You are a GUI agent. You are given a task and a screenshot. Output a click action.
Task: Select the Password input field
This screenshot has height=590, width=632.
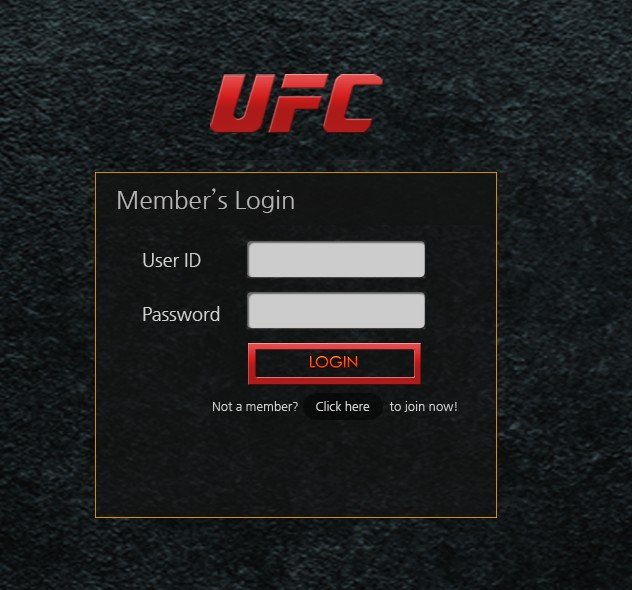tap(336, 310)
